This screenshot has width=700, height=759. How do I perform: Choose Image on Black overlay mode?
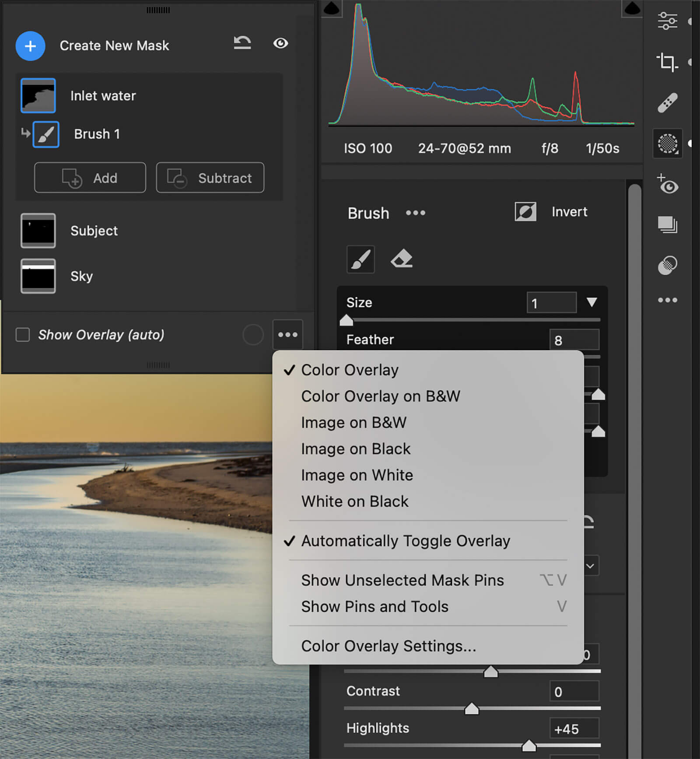pyautogui.click(x=356, y=449)
